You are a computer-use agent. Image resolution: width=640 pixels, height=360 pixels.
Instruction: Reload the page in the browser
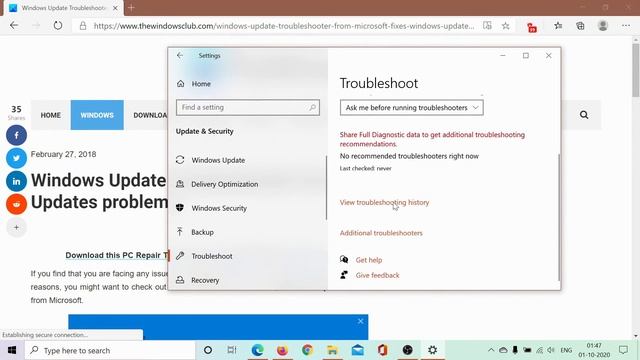[58, 25]
